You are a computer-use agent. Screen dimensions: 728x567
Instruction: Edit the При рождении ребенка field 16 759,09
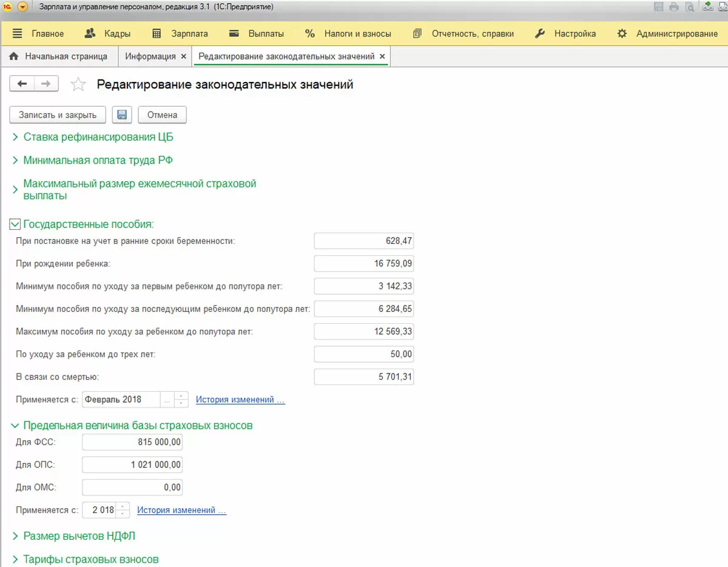pyautogui.click(x=364, y=264)
